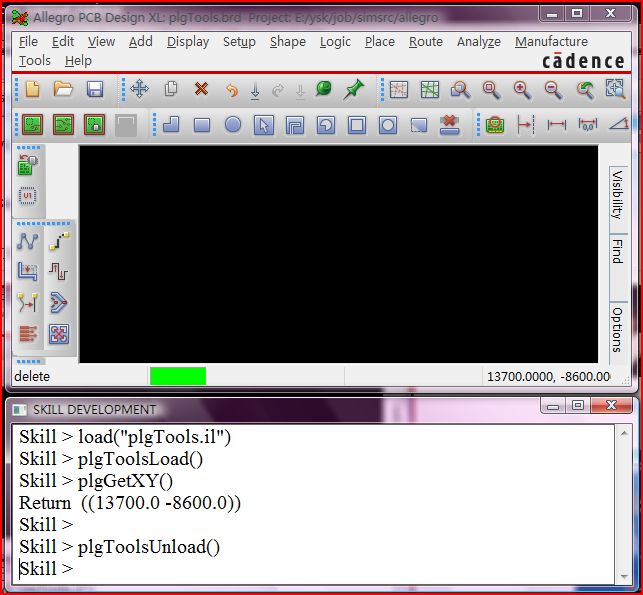Toggle the ratsnest unrats-all icon

[399, 89]
